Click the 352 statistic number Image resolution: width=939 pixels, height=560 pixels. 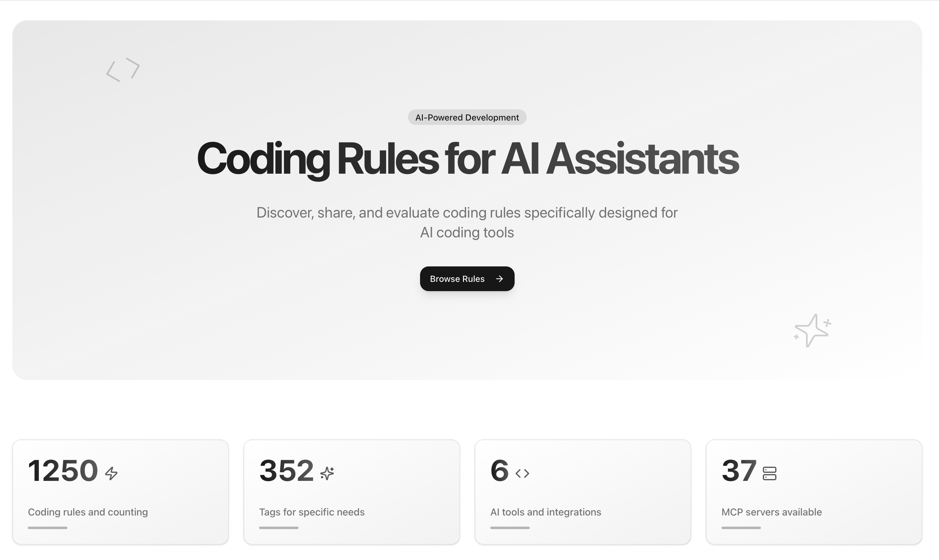(x=287, y=471)
